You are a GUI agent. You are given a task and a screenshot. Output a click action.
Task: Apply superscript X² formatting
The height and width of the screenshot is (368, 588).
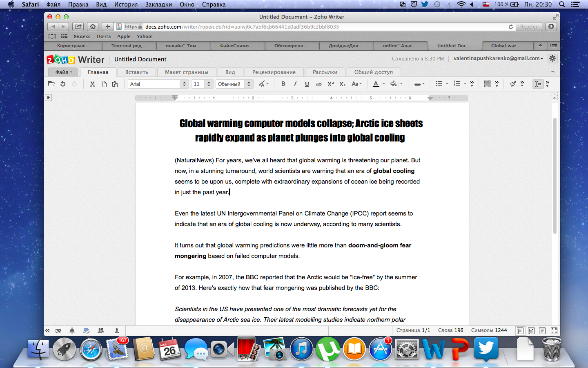331,84
